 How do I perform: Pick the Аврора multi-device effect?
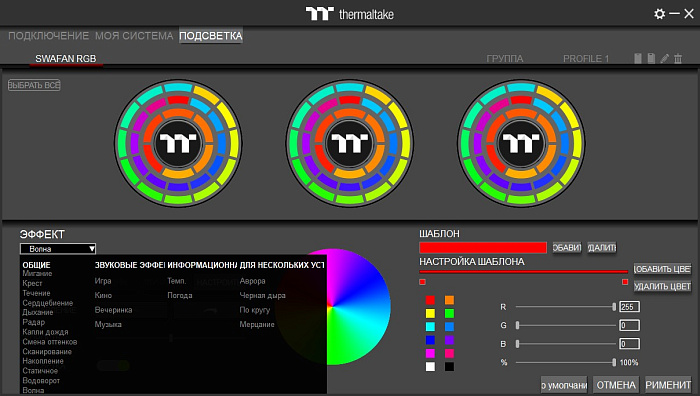coord(252,281)
